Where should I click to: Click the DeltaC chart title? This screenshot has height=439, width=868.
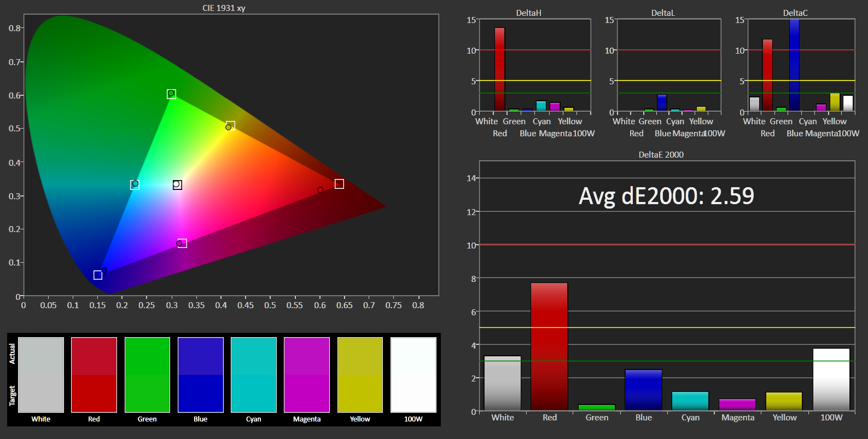795,13
